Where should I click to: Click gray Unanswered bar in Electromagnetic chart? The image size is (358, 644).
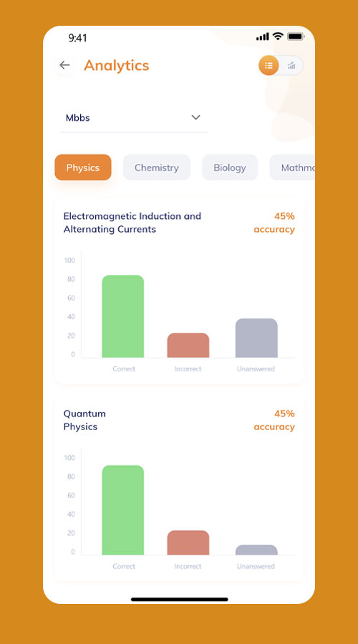256,338
